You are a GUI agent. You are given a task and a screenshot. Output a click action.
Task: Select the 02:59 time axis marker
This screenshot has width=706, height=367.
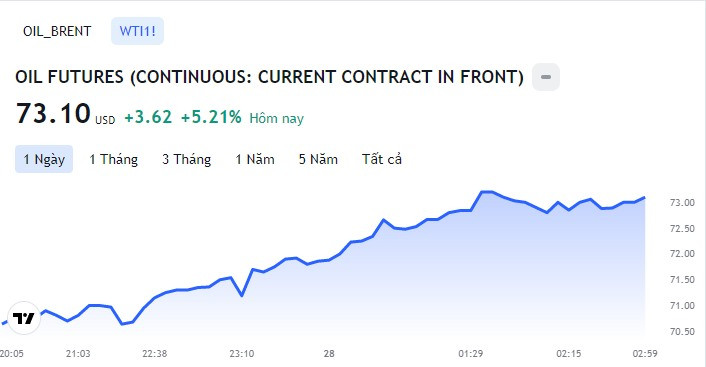click(645, 353)
